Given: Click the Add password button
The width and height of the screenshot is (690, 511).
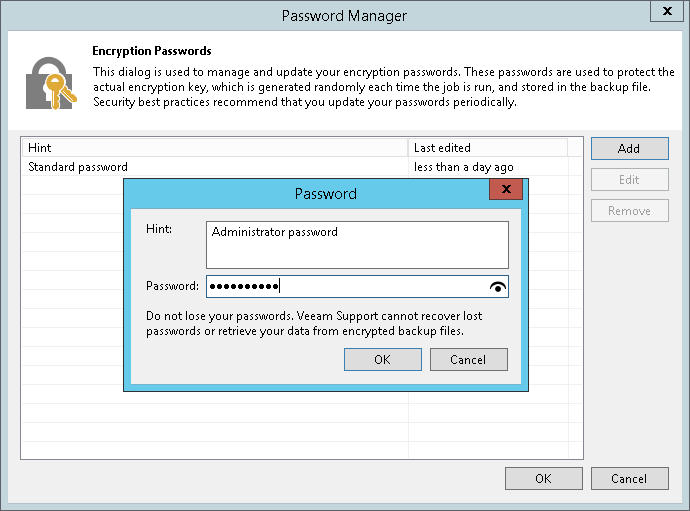Looking at the screenshot, I should coord(629,149).
